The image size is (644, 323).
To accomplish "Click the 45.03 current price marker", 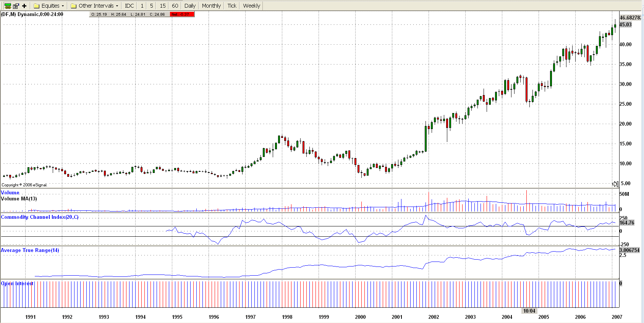I will 626,24.
